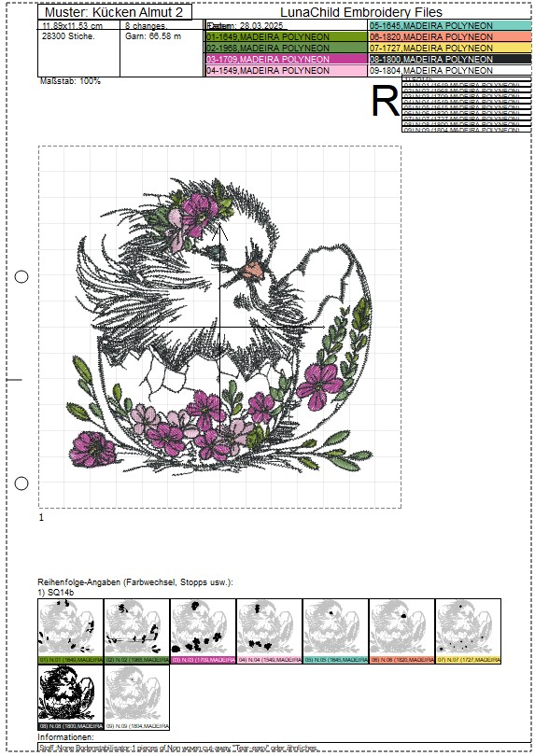Open the black outline thumbnail N.08 1800

[70, 697]
